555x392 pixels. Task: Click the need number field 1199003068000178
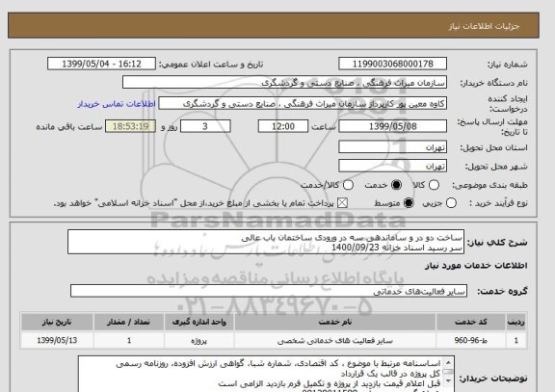coord(392,64)
